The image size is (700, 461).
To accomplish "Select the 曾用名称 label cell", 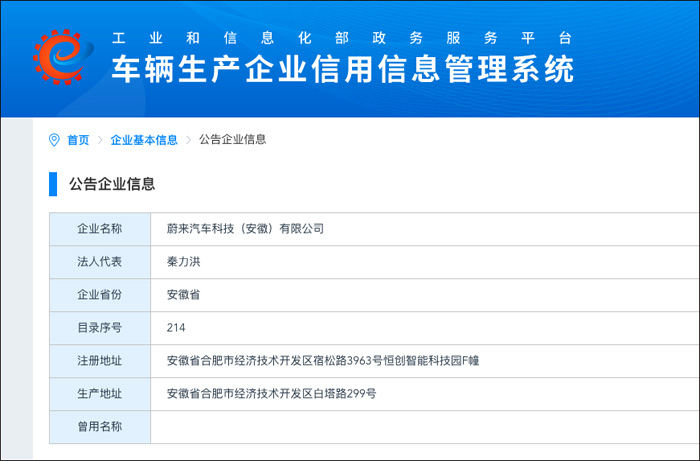I will (100, 427).
